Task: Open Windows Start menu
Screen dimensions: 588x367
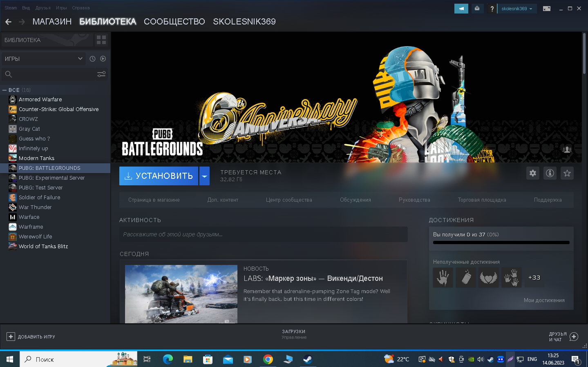Action: 10,359
